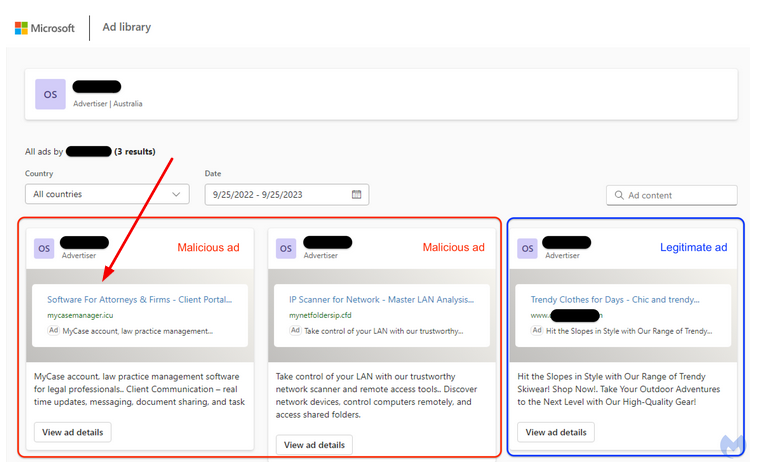Click the Microsoft logo
This screenshot has width=759, height=472.
[45, 28]
